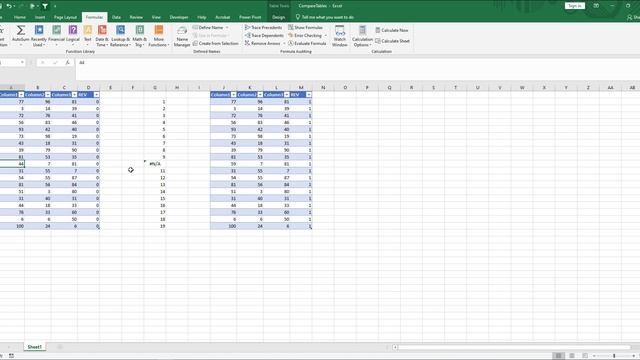
Task: Open Calculation Options menu
Action: coord(362,36)
